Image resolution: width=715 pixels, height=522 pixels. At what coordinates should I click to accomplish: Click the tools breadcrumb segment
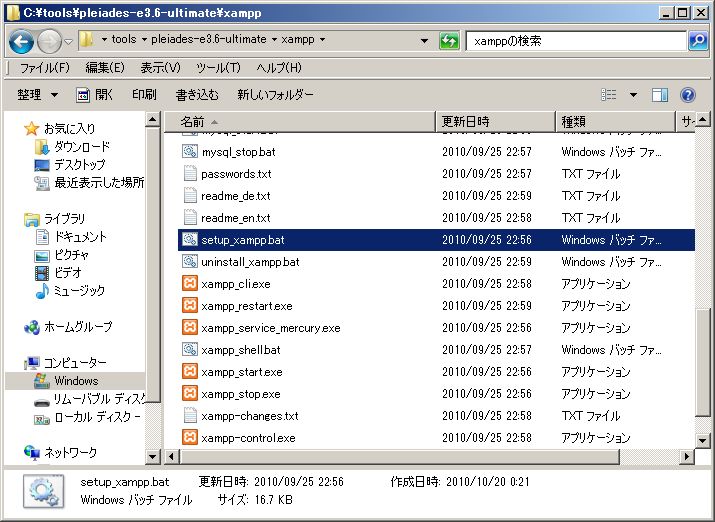(x=124, y=39)
